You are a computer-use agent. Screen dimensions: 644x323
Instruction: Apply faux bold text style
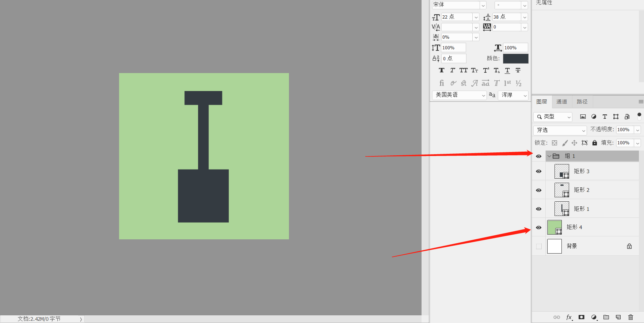point(442,70)
